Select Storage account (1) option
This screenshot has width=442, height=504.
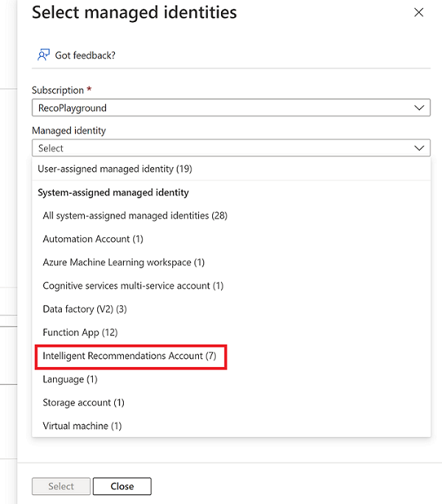pos(231,402)
